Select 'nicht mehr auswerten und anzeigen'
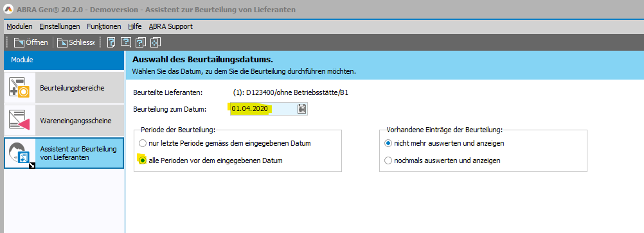This screenshot has width=644, height=233. coord(388,144)
